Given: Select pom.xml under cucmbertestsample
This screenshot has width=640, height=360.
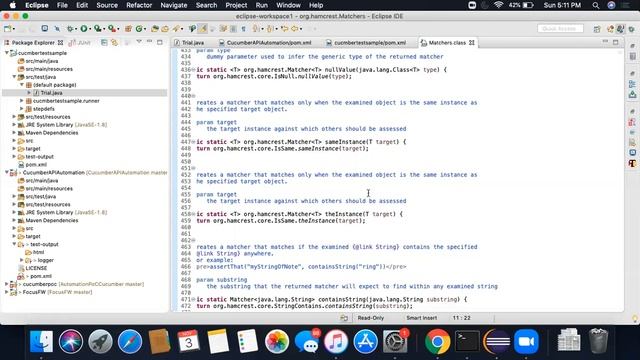Looking at the screenshot, I should click(36, 164).
